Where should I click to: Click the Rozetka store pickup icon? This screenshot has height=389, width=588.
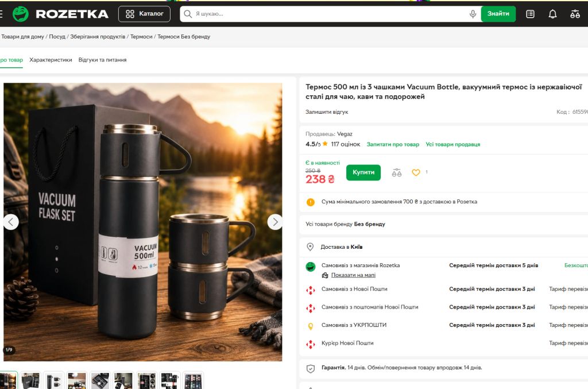click(x=311, y=267)
